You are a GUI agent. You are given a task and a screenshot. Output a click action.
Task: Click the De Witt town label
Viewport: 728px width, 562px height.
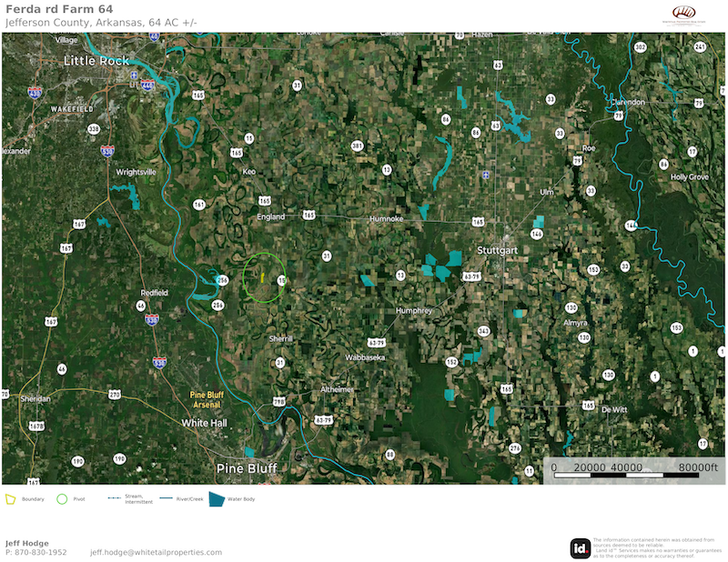614,409
